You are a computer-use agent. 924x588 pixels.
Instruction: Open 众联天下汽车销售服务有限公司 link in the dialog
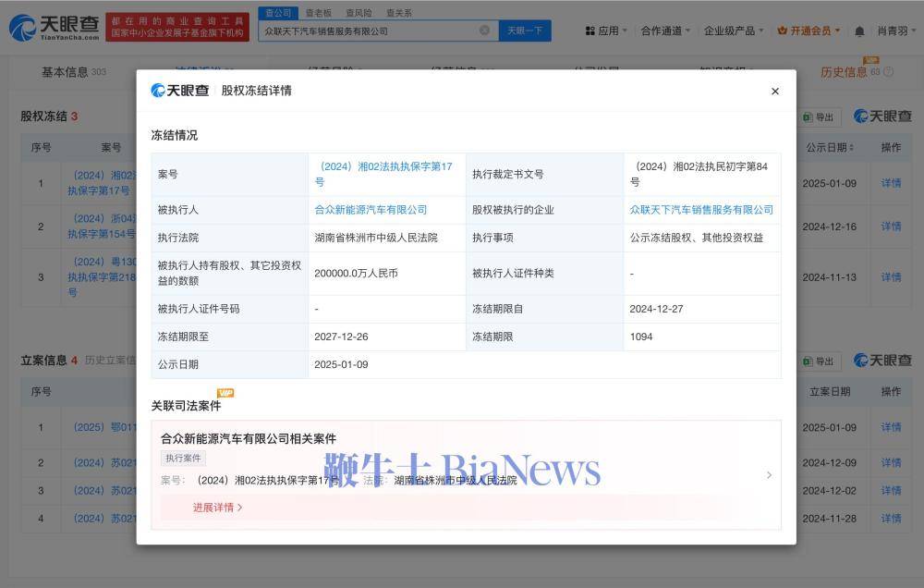point(700,209)
